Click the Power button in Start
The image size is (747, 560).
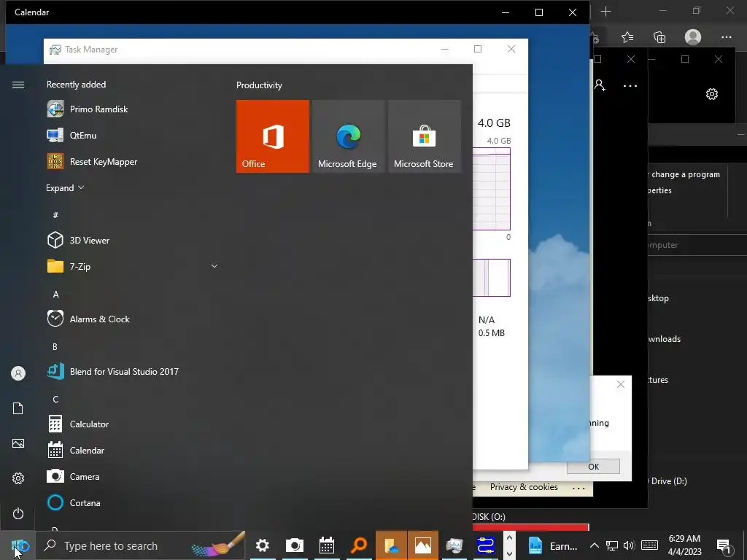[x=18, y=513]
